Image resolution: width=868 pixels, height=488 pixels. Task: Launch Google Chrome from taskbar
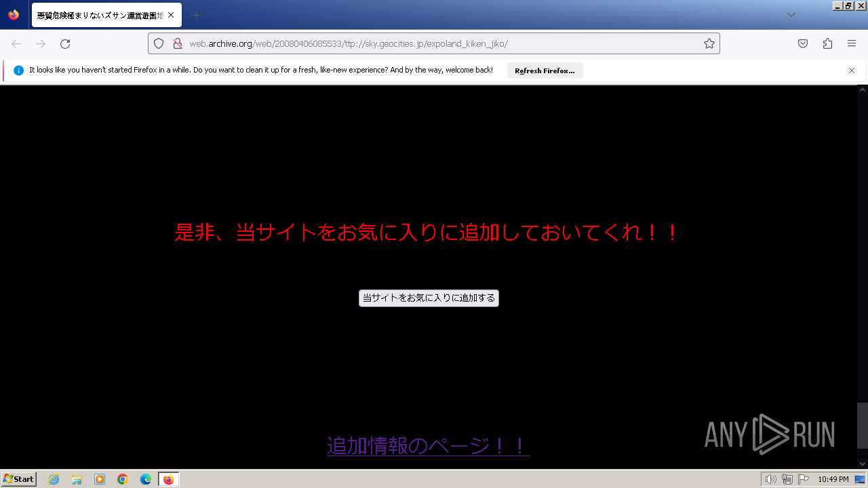click(x=123, y=479)
